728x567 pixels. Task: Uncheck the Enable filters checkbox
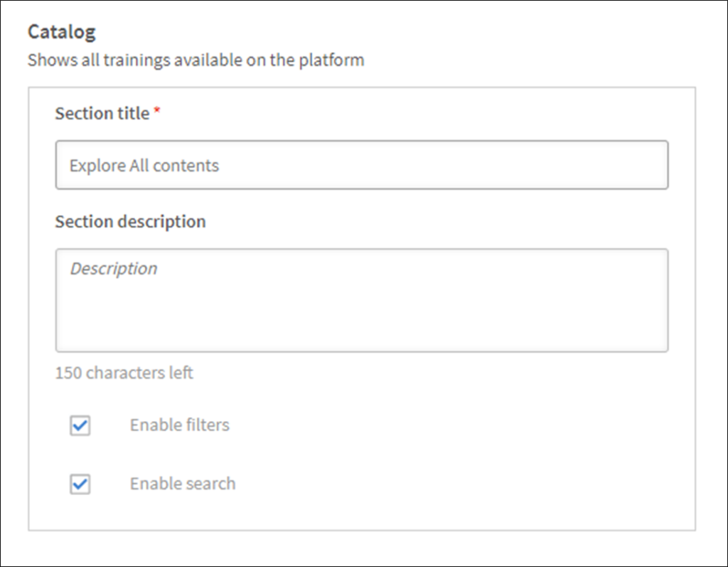click(x=80, y=425)
